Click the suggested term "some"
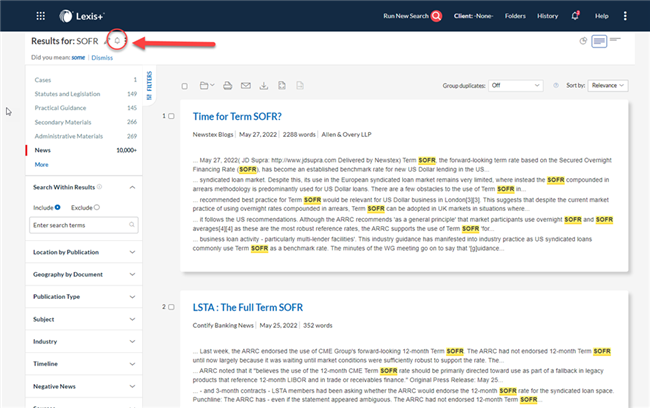The height and width of the screenshot is (408, 650). (x=78, y=58)
